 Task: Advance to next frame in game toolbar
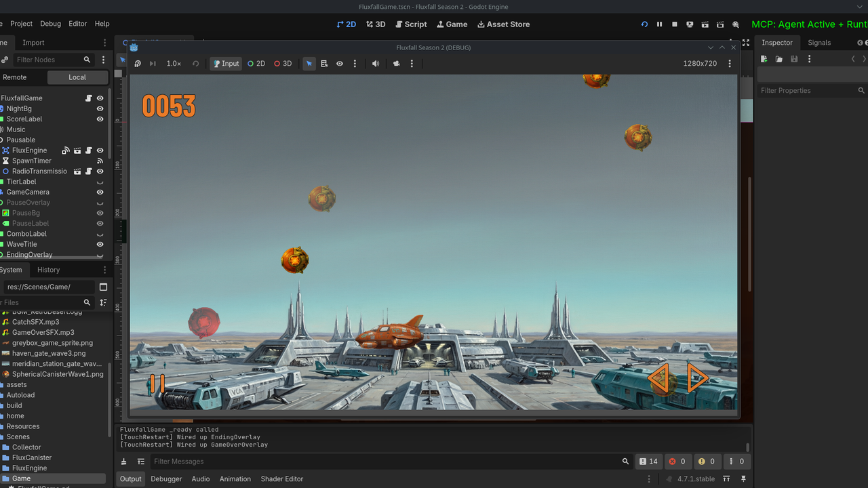tap(153, 64)
